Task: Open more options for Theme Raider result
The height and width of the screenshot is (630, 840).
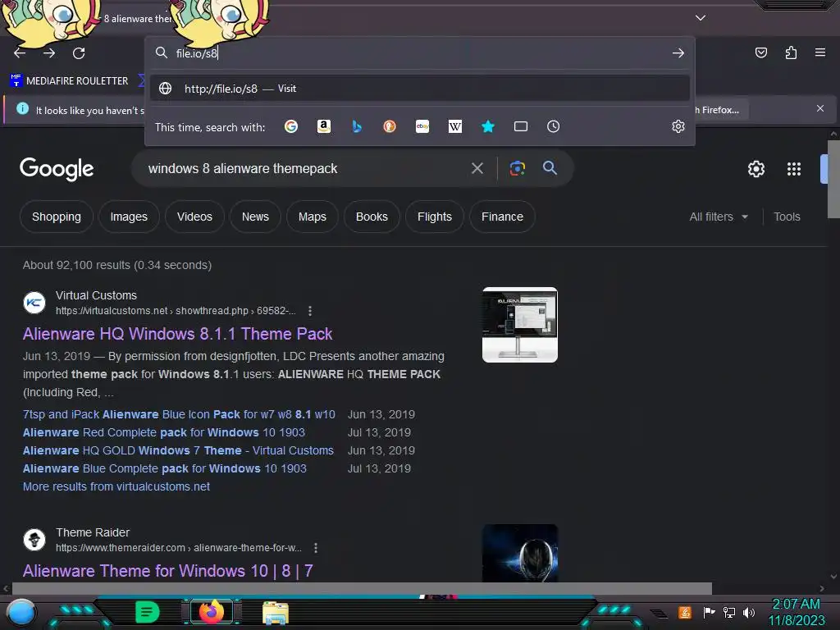Action: 316,548
